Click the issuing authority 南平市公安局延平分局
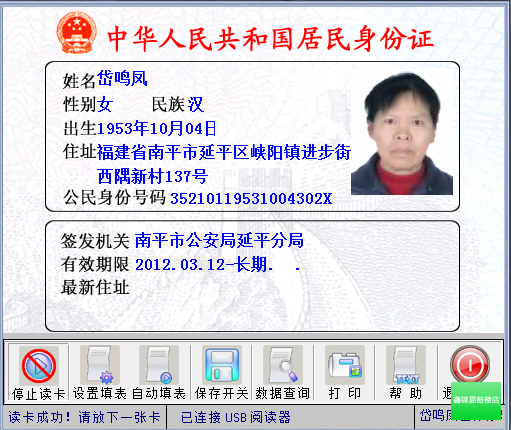This screenshot has width=511, height=430. pos(219,240)
